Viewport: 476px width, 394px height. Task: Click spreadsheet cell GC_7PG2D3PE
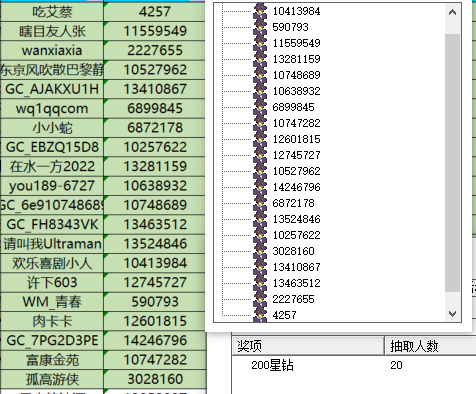pyautogui.click(x=52, y=340)
